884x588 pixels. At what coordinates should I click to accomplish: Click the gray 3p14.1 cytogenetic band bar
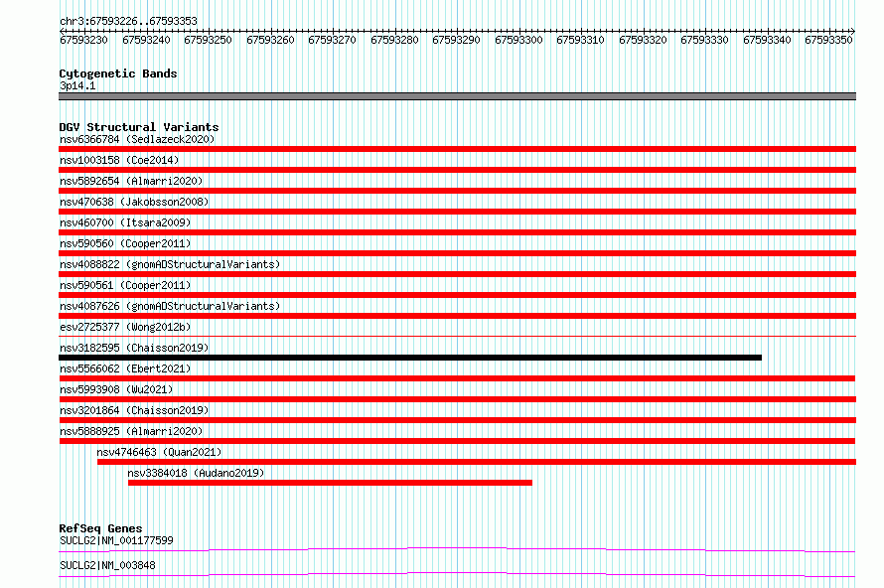pyautogui.click(x=457, y=96)
